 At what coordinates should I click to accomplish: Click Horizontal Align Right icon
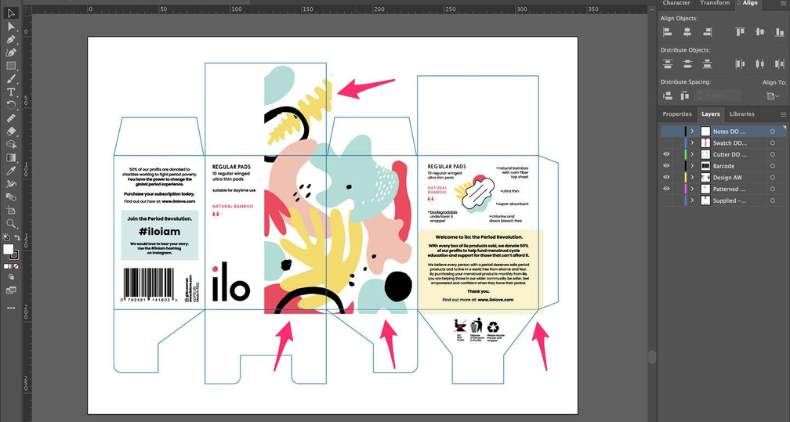707,32
